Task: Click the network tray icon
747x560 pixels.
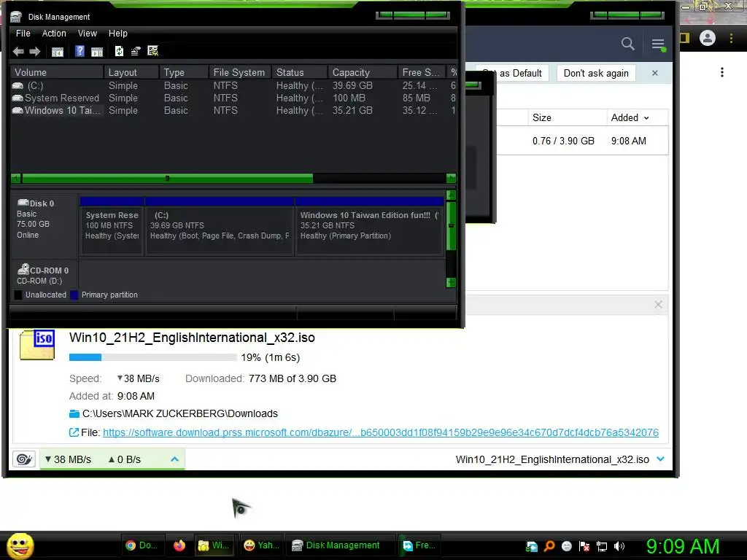Action: point(602,546)
